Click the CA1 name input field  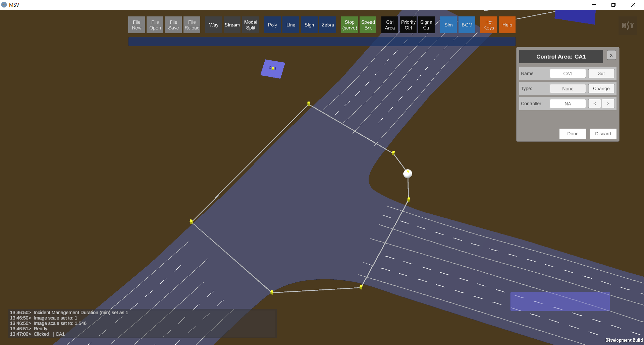coord(568,73)
